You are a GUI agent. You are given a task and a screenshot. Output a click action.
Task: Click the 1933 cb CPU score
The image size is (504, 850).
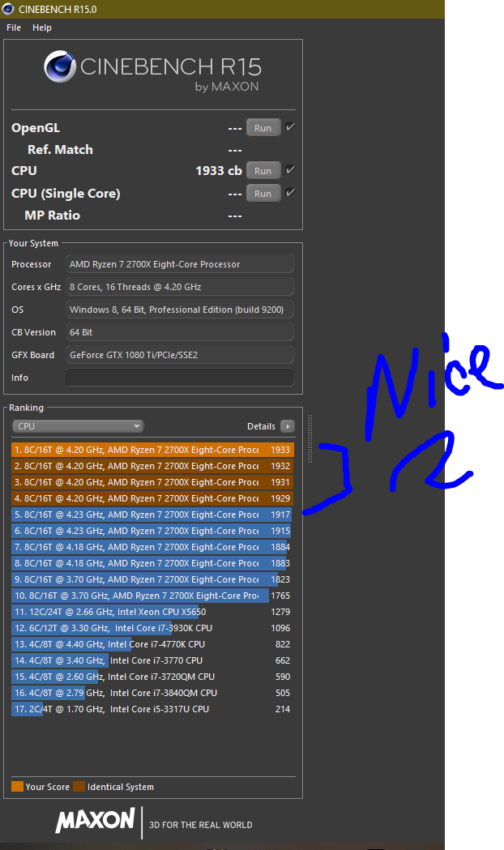[x=219, y=171]
